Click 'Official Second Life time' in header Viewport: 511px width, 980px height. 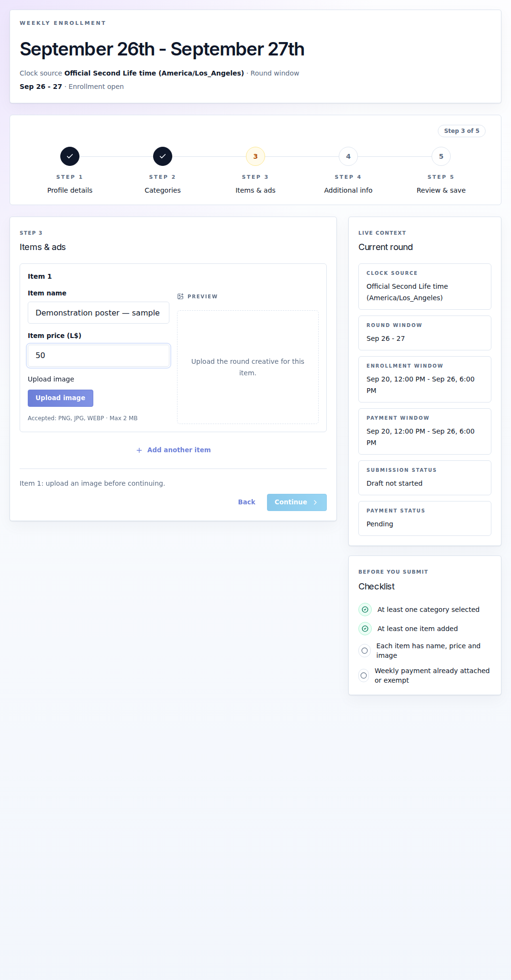[154, 73]
